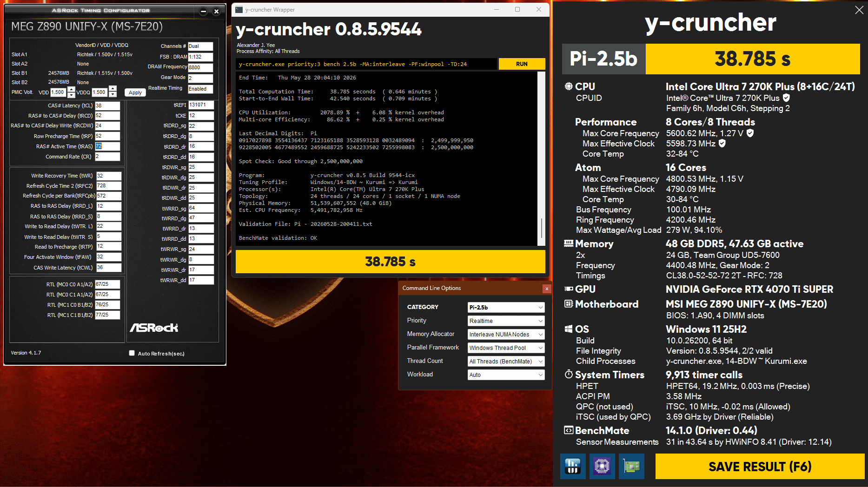Increase VDDQ voltage with up arrow
Image resolution: width=868 pixels, height=487 pixels.
113,89
